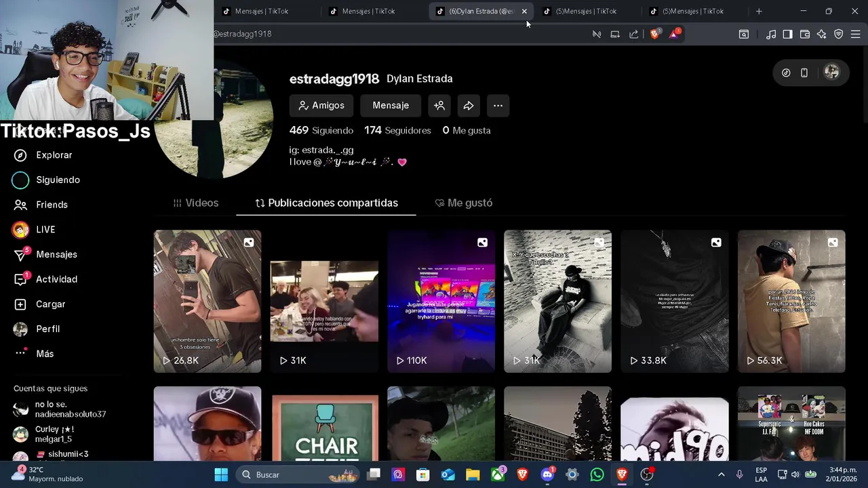The width and height of the screenshot is (868, 488).
Task: Click the add-friend person icon button
Action: pyautogui.click(x=439, y=106)
